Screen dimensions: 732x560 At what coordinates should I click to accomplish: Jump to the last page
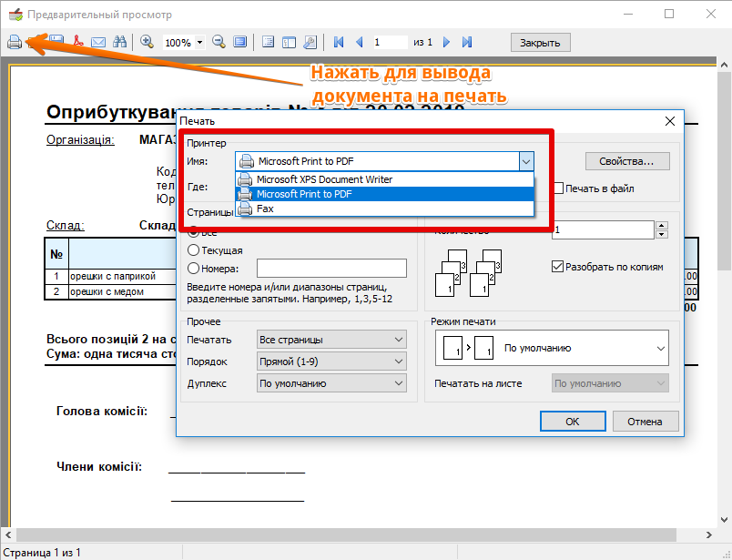coord(467,42)
